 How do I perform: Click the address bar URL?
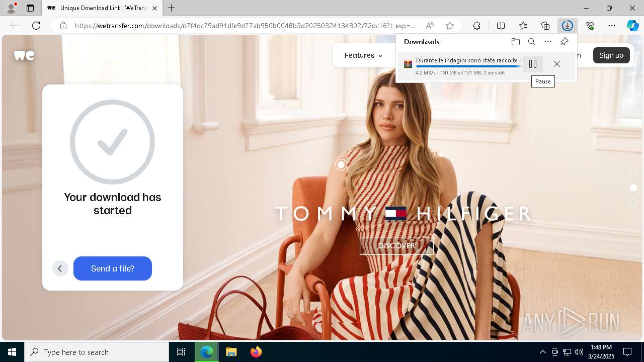point(245,26)
